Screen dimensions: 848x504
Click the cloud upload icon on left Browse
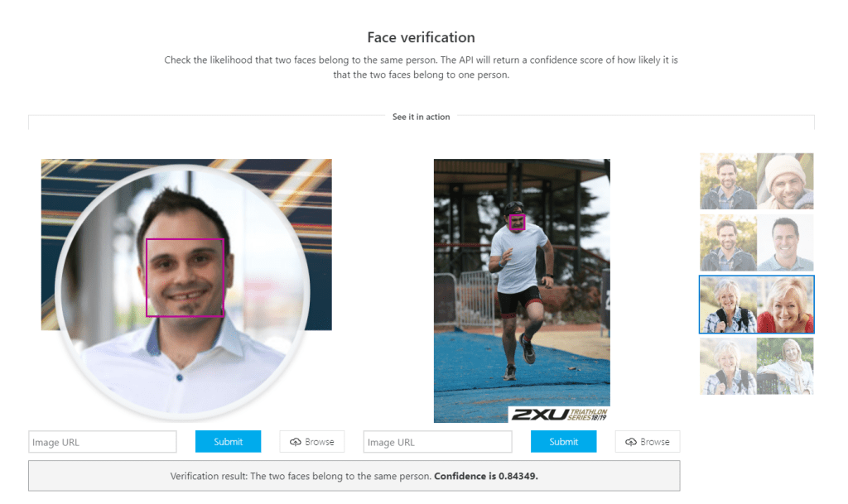296,442
